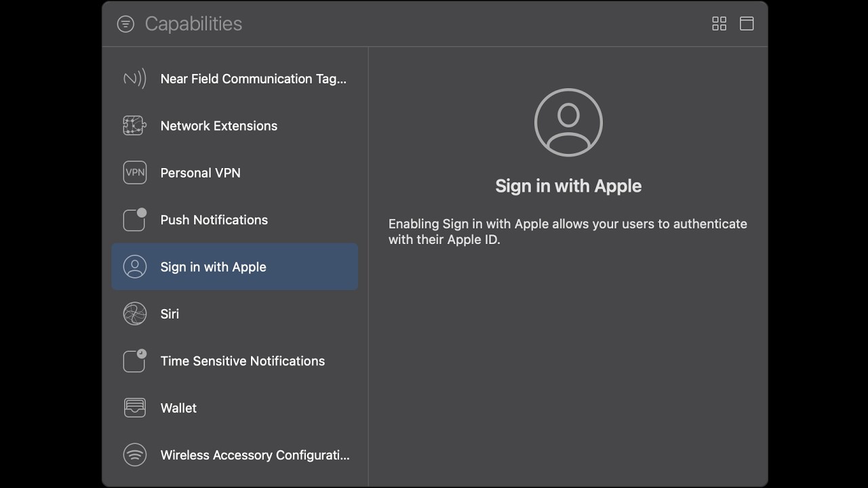Select Near Field Communication Tag capability

pos(235,79)
